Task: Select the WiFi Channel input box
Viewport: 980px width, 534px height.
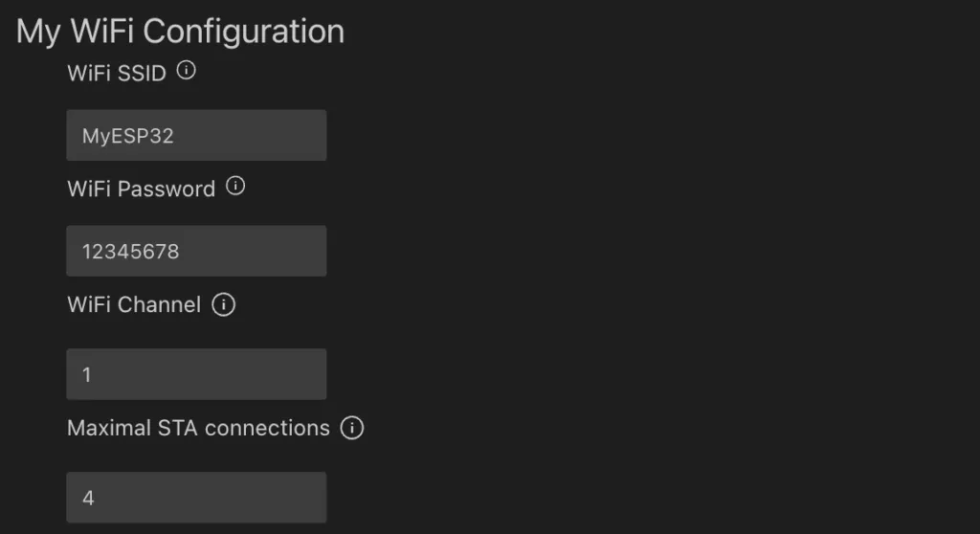Action: (x=196, y=374)
